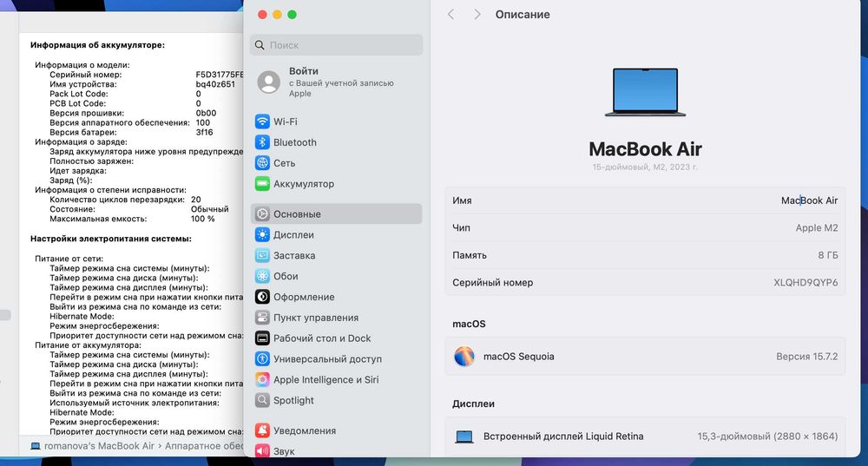Image resolution: width=868 pixels, height=466 pixels.
Task: Open the Рабочий стол и Dock icon
Action: (x=262, y=338)
